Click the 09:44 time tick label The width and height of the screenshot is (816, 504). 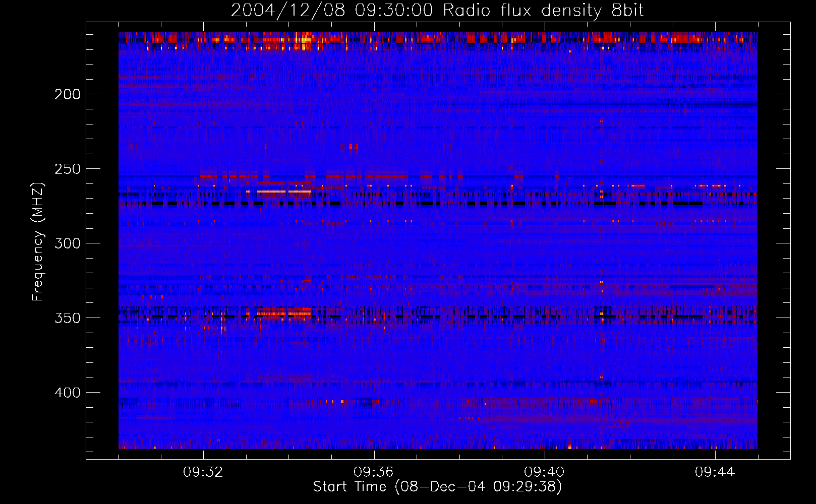[x=715, y=472]
